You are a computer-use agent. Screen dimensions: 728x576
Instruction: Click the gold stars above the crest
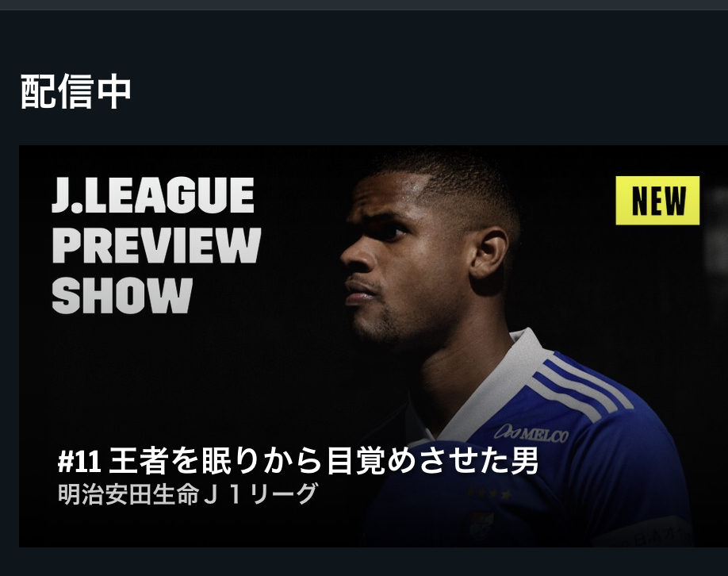[490, 493]
